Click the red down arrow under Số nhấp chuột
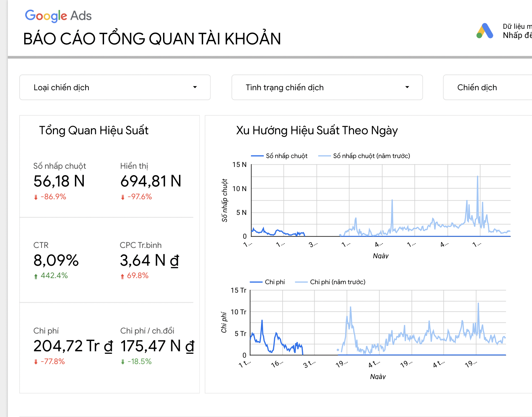 pos(36,196)
